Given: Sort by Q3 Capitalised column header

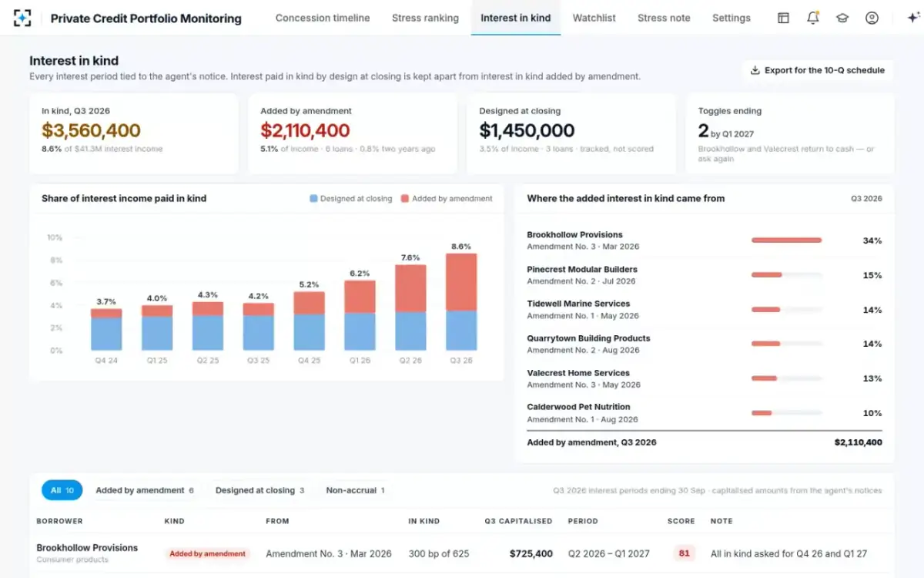Looking at the screenshot, I should coord(518,521).
